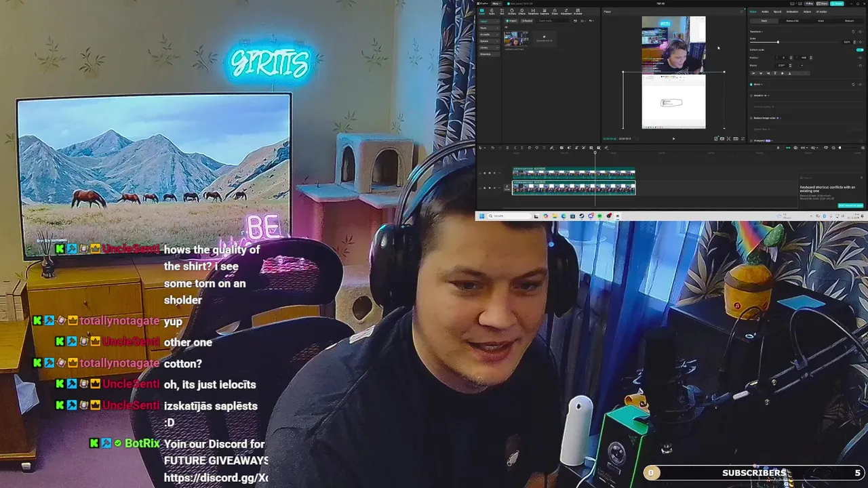
Task: Focus the Search media input field
Action: [x=553, y=21]
